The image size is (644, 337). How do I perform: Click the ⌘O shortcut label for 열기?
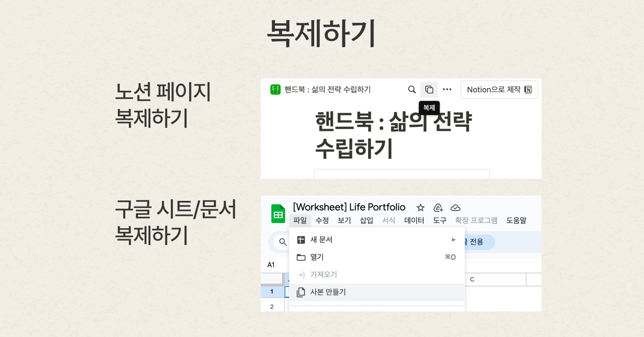(x=450, y=257)
